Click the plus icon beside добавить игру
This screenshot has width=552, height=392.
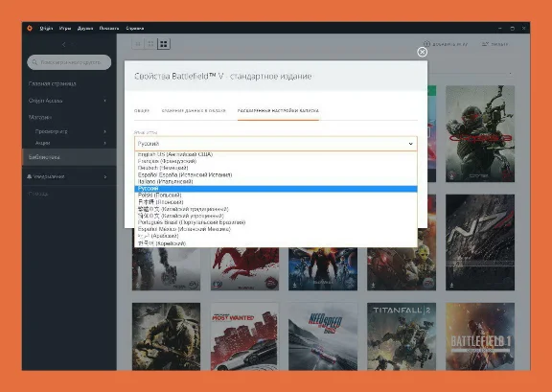coord(426,44)
